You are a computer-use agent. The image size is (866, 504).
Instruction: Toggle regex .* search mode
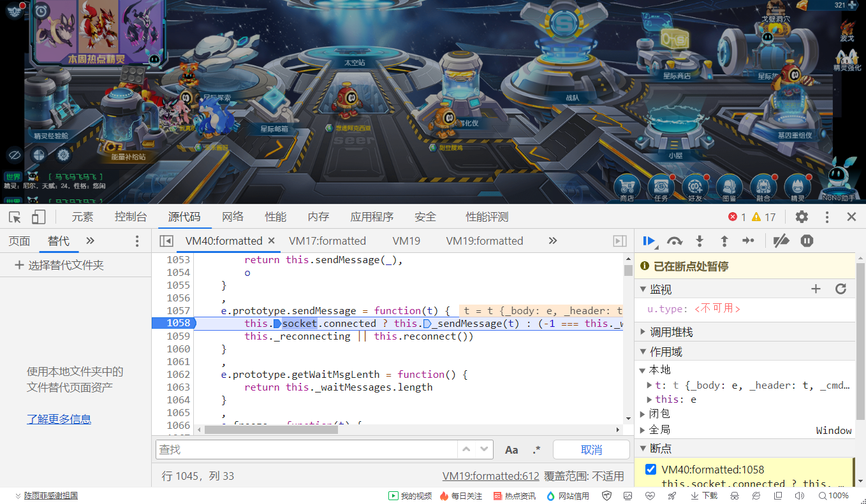536,449
